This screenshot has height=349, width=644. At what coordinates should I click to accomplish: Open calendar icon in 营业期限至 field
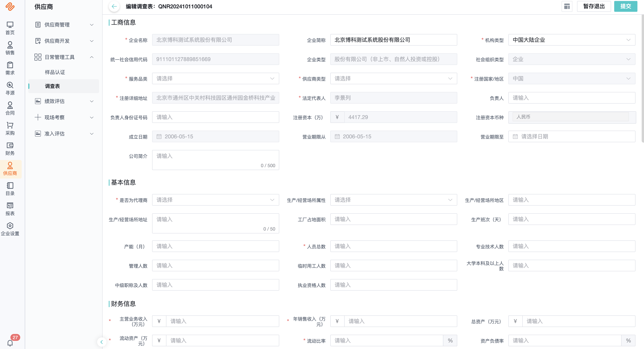pos(515,137)
